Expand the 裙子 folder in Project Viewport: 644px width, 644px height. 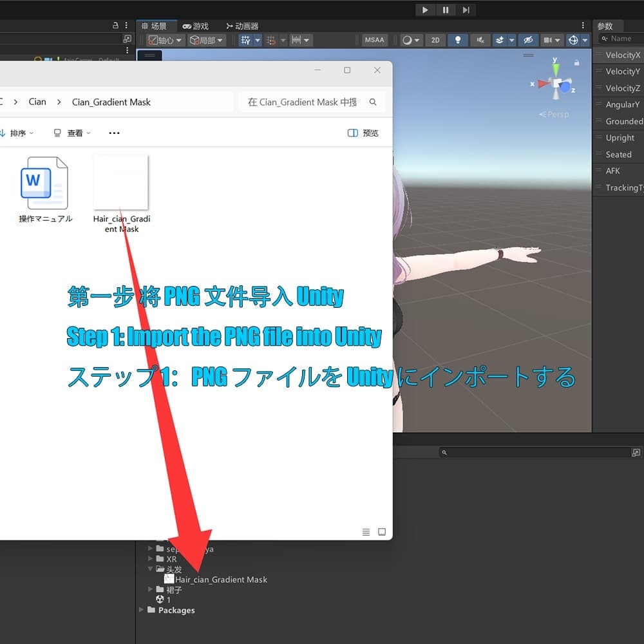[151, 589]
